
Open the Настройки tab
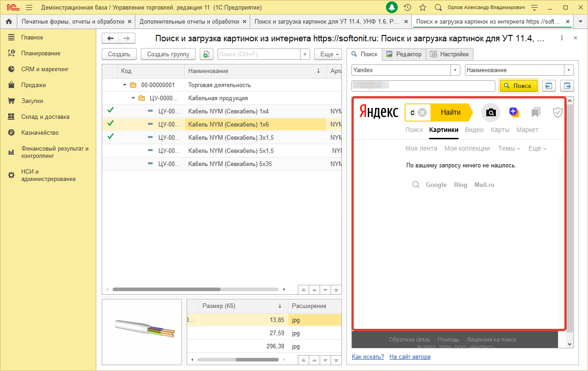450,54
